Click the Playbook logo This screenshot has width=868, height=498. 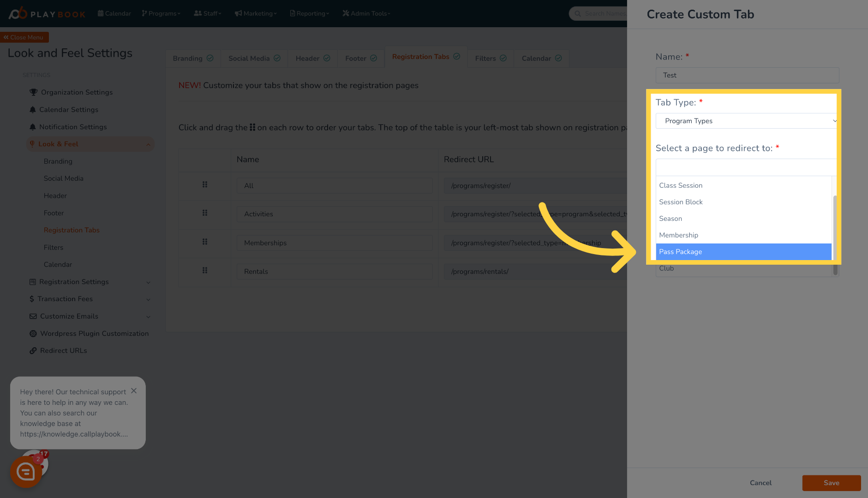[x=46, y=13]
